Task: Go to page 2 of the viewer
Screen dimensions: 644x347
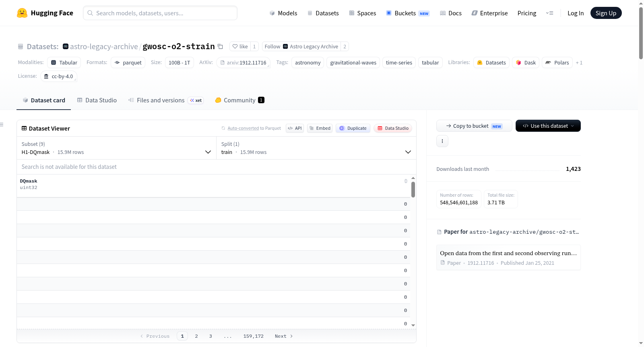Action: [196, 336]
